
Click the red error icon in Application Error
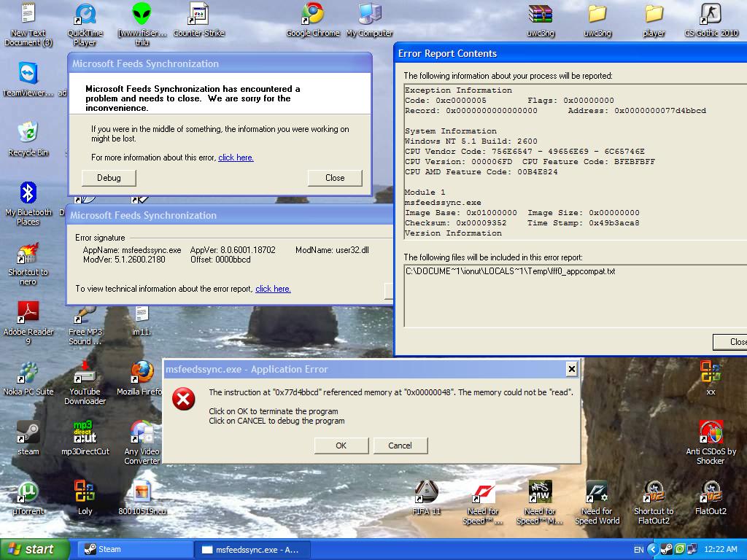click(183, 399)
